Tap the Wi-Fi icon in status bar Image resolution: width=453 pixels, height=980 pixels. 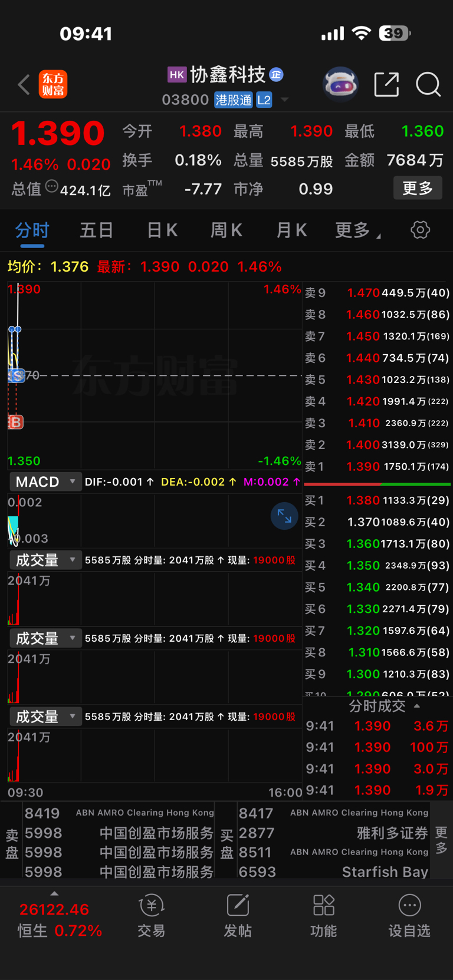pyautogui.click(x=361, y=33)
